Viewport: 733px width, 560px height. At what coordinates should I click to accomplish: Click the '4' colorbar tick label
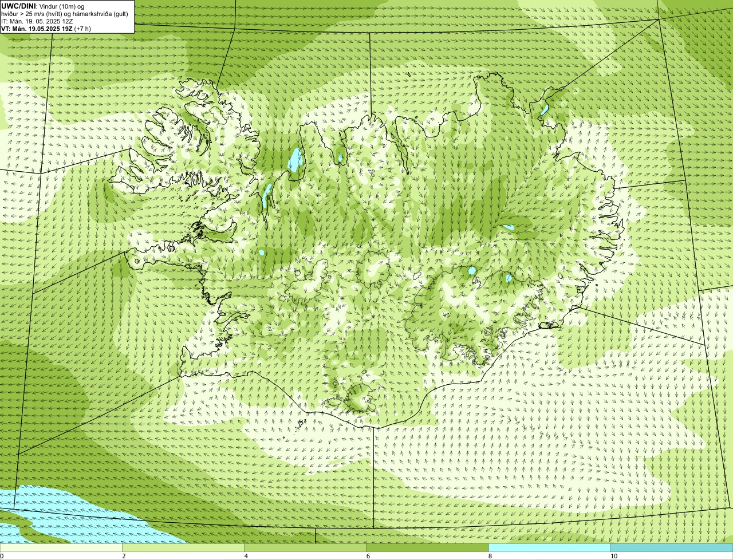pyautogui.click(x=246, y=556)
